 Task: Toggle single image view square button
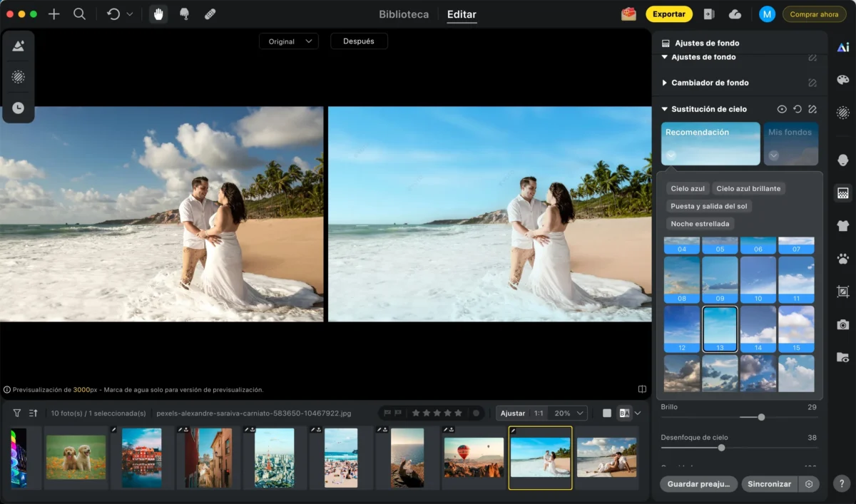pyautogui.click(x=607, y=413)
